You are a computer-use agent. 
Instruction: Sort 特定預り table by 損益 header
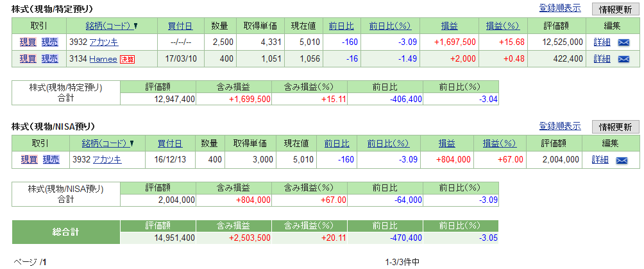click(x=449, y=26)
